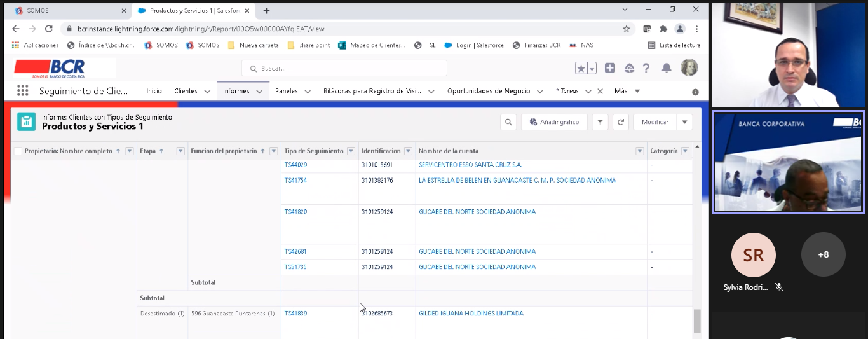Open browser extensions puzzle icon
Image resolution: width=868 pixels, height=339 pixels.
click(663, 29)
